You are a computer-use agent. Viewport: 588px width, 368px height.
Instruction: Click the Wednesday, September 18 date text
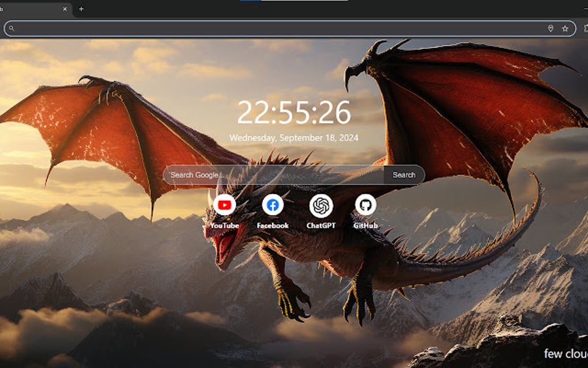tap(293, 138)
